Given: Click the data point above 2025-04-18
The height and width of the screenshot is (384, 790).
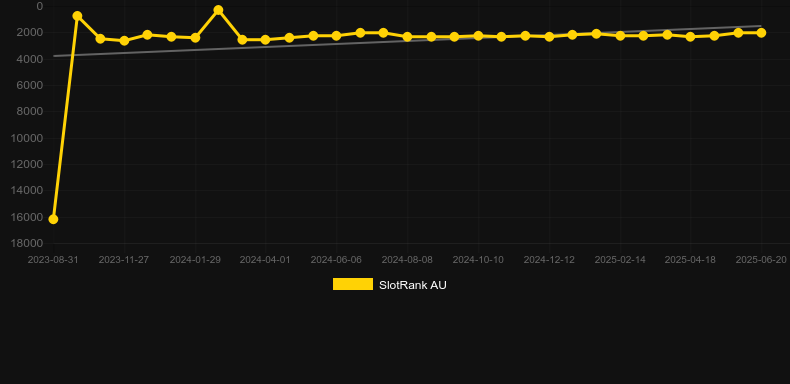Looking at the screenshot, I should click(x=690, y=37).
